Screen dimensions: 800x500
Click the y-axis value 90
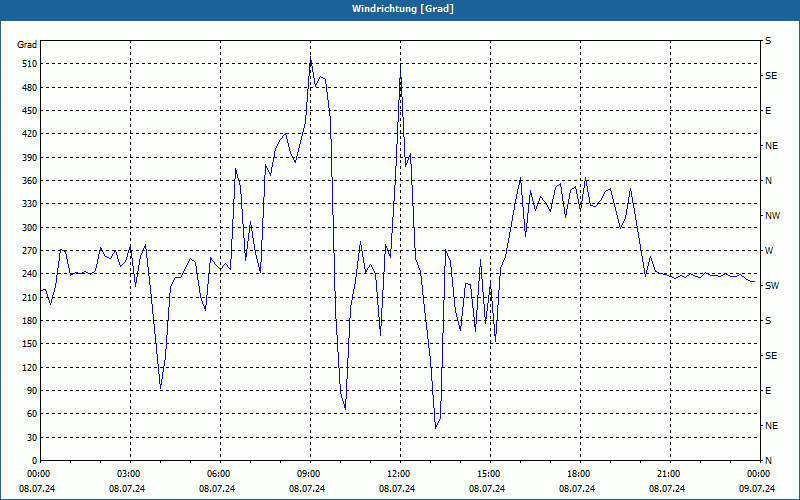[32, 391]
